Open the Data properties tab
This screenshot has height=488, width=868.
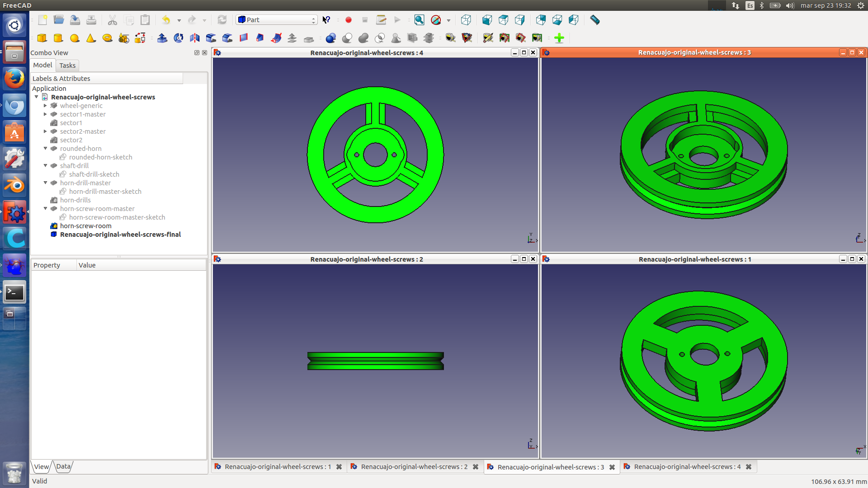click(63, 467)
